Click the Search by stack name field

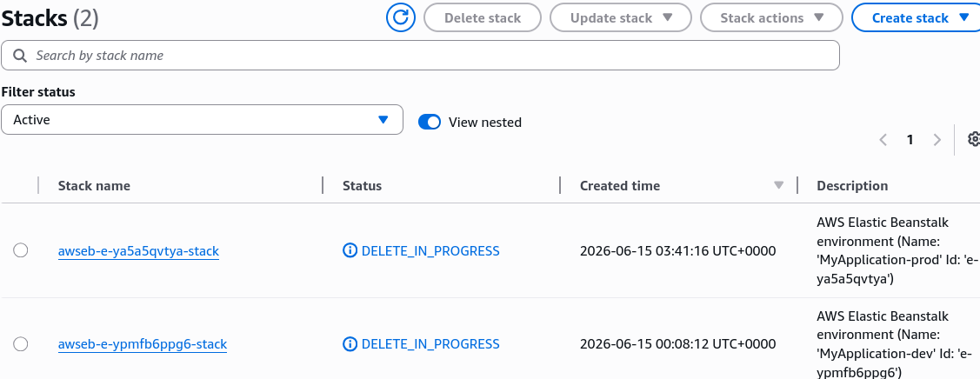tap(420, 56)
